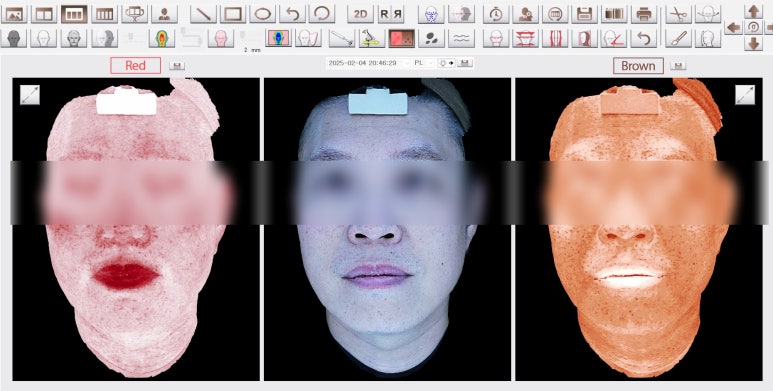Select the sketched gray face mode
The width and height of the screenshot is (773, 391).
point(74,38)
